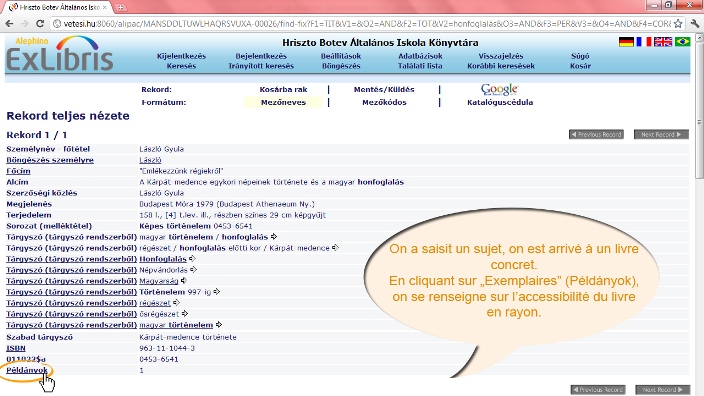Switch language with the Brazilian flag icon

point(682,42)
